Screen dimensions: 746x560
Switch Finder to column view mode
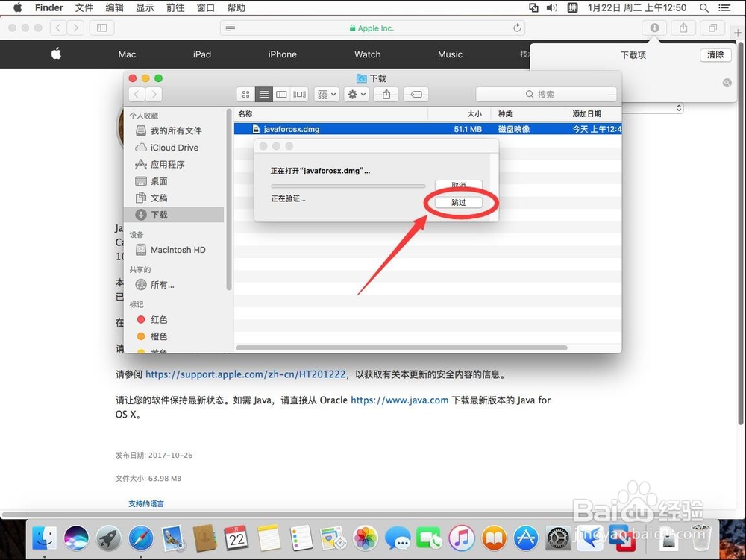tap(281, 94)
